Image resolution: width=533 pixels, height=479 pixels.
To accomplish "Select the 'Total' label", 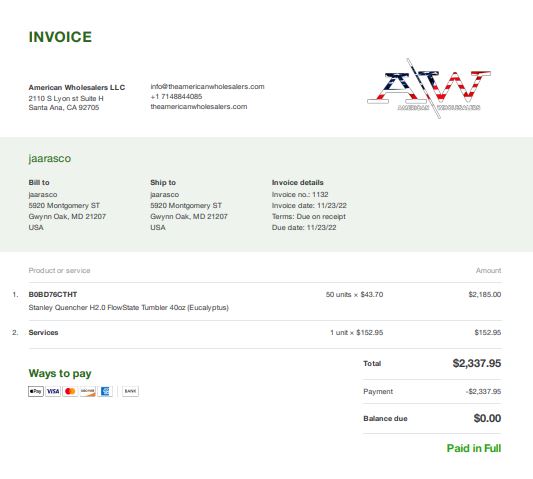I will click(372, 364).
